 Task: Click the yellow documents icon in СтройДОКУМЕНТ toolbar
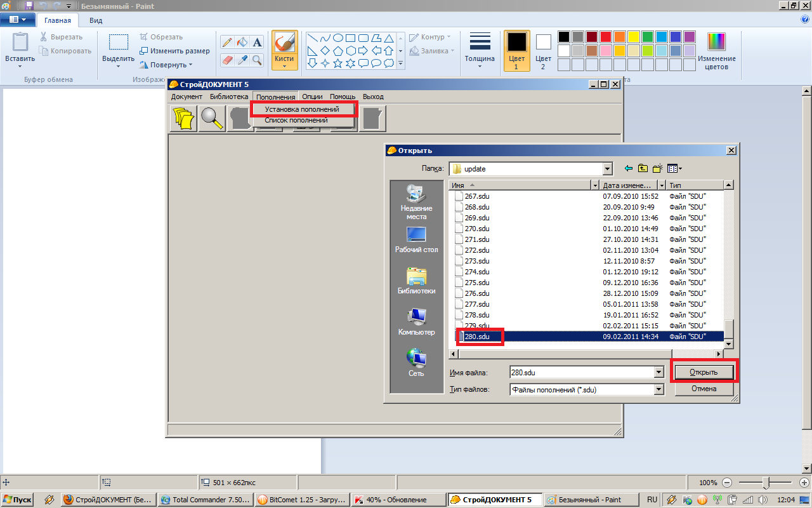coord(185,119)
